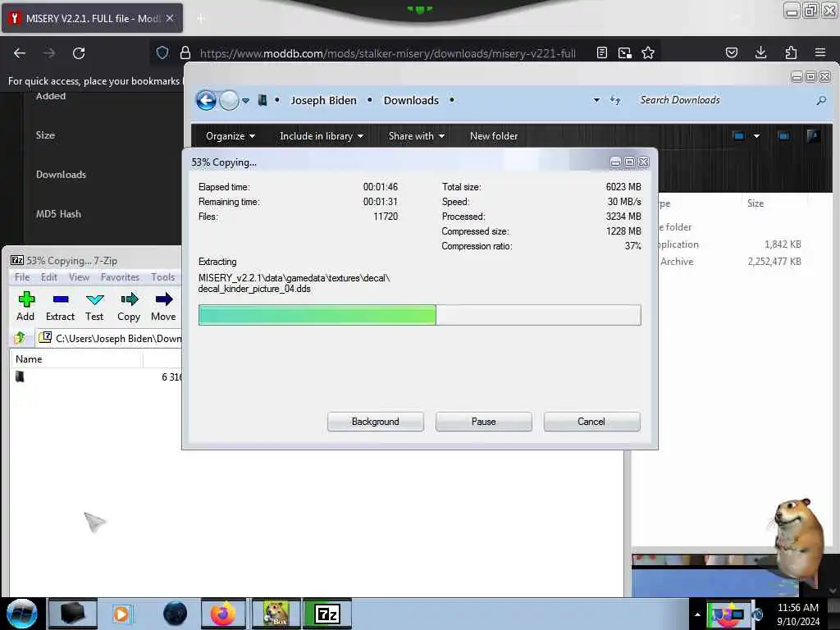Open the Organize dropdown menu
Image resolution: width=840 pixels, height=630 pixels.
(231, 136)
